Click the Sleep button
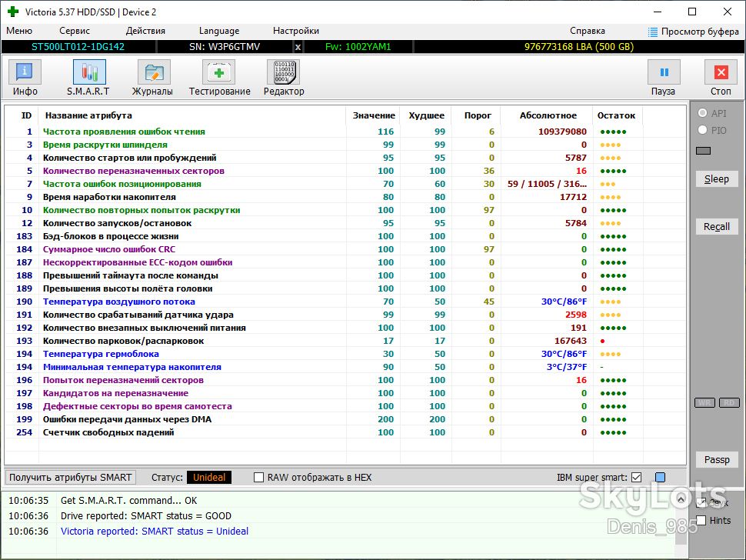The image size is (746, 560). click(717, 179)
